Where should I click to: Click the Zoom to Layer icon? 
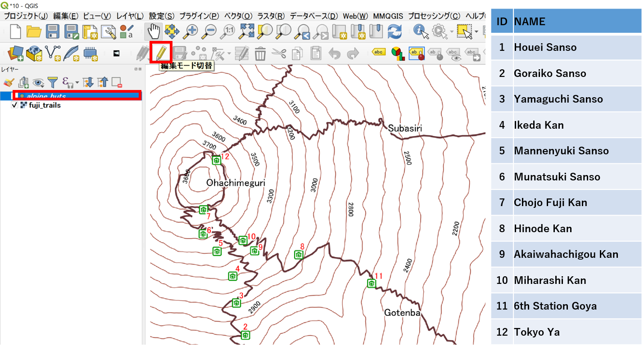click(x=284, y=31)
